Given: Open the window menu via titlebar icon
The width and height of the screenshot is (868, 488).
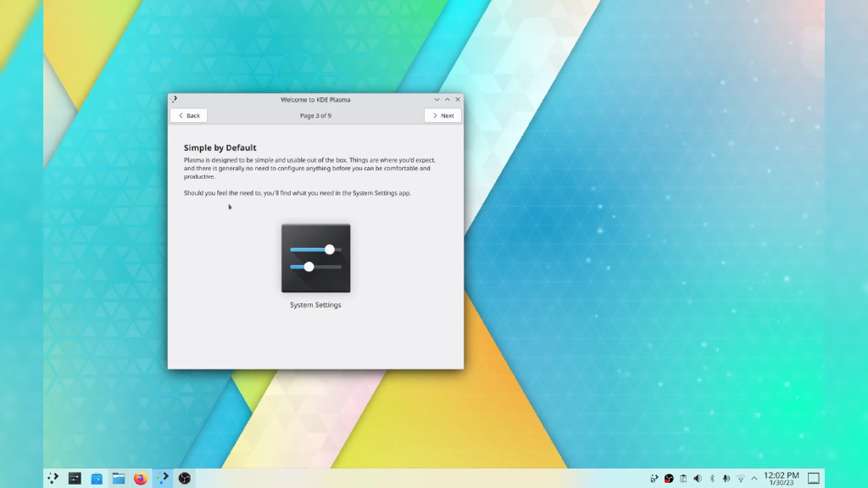Looking at the screenshot, I should pos(175,99).
